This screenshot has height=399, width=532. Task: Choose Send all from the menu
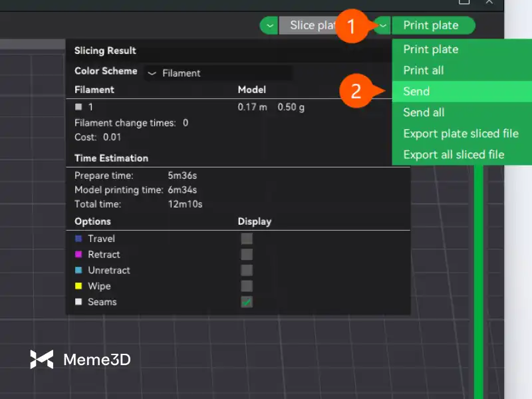pyautogui.click(x=424, y=113)
